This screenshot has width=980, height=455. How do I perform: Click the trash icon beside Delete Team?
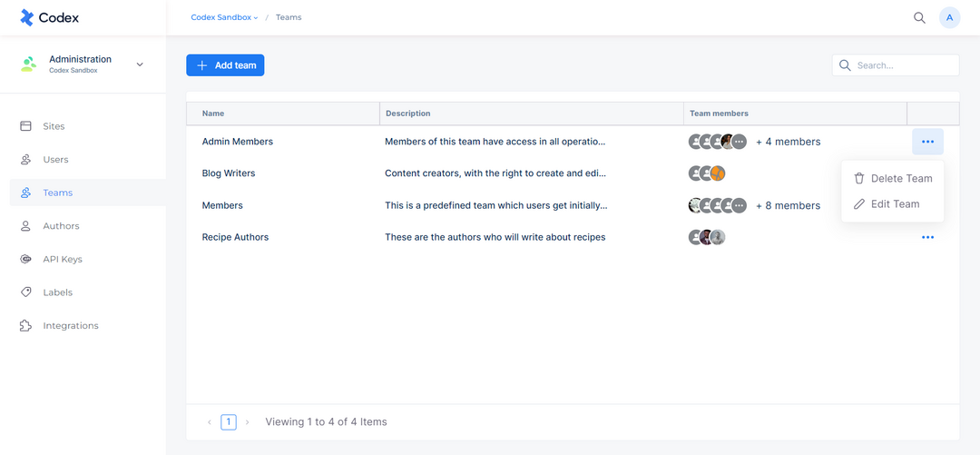pyautogui.click(x=859, y=178)
